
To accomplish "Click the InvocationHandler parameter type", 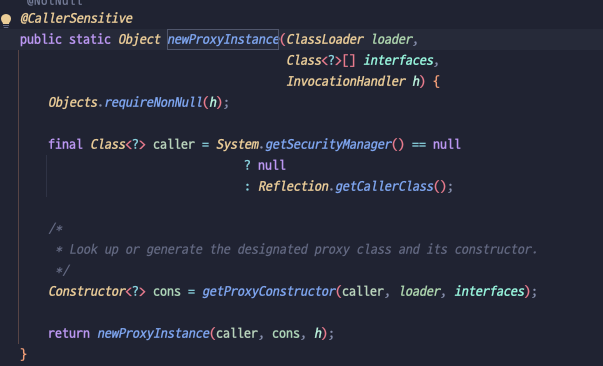I will pos(346,81).
